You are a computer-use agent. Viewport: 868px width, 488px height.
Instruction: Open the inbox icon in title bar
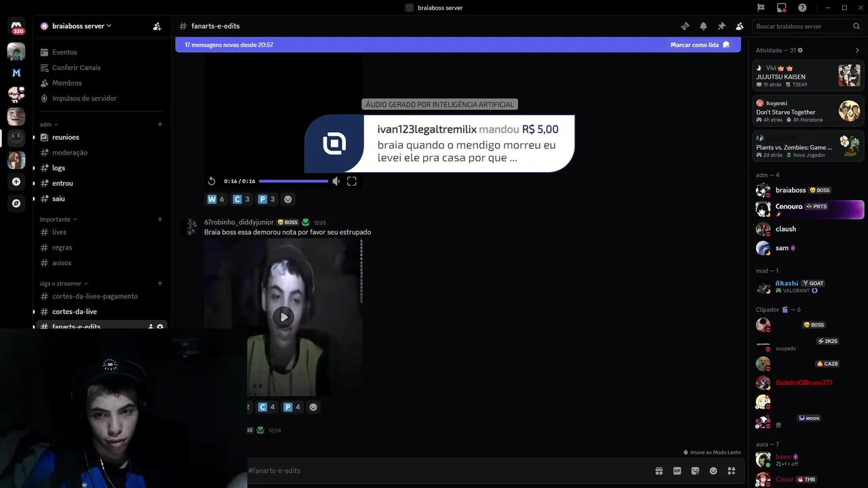coord(781,7)
